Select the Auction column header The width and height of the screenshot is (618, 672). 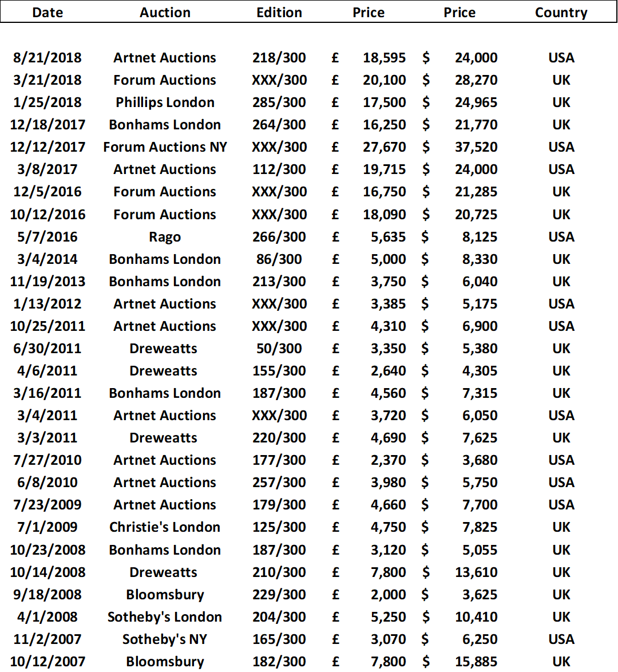pyautogui.click(x=165, y=13)
